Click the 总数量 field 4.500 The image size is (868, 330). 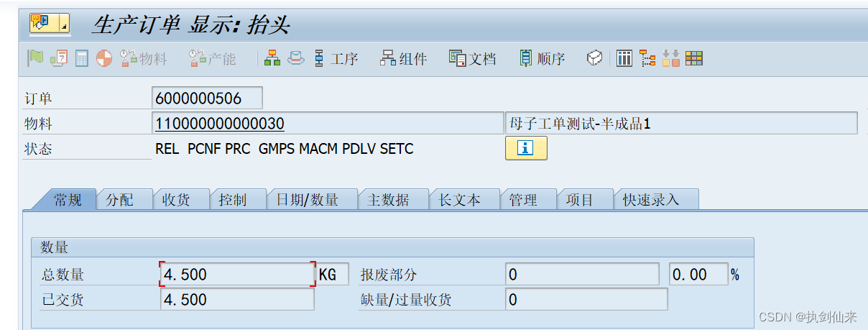[x=237, y=274]
